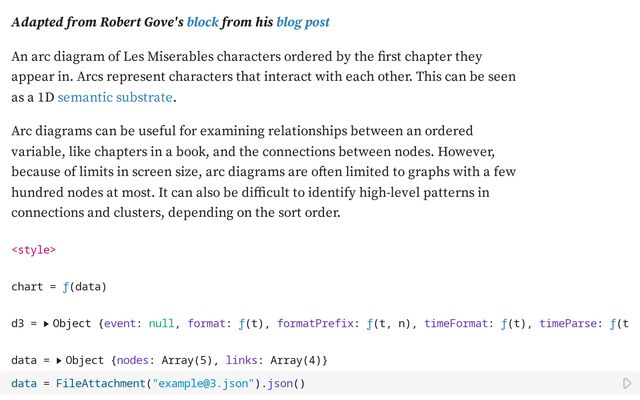
Task: Click the paragraph starting 'An arc diagram'
Action: point(264,76)
